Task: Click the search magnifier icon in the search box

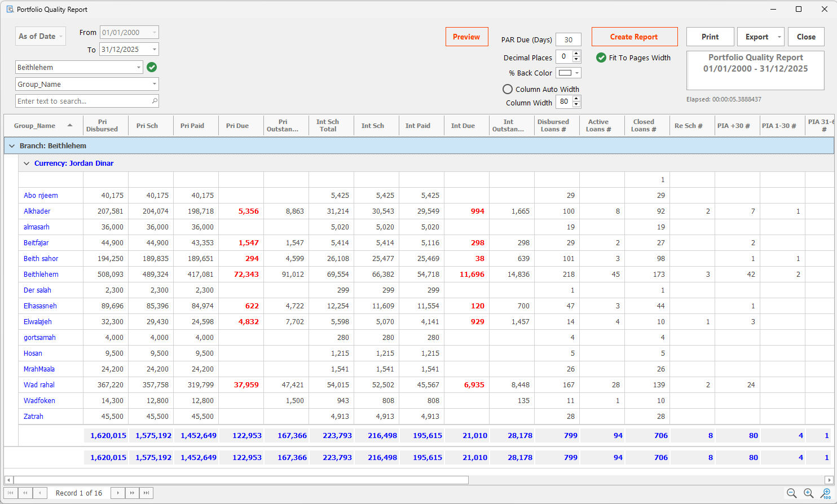Action: coord(155,101)
